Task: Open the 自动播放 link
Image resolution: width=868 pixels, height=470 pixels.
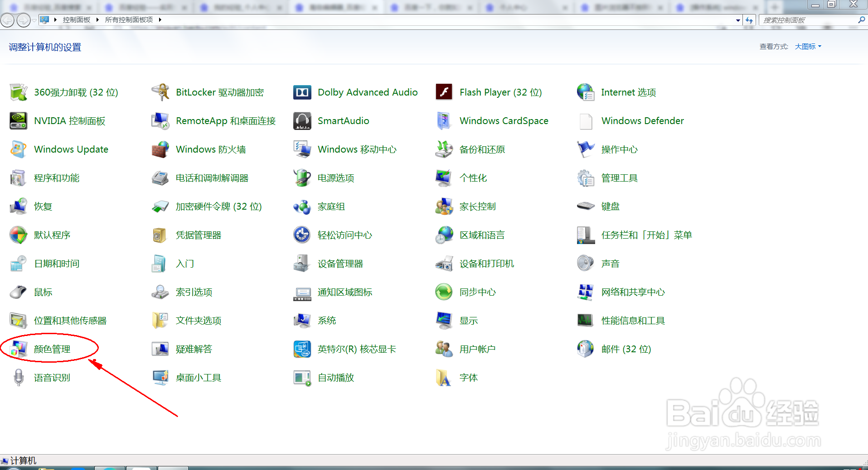Action: 336,378
